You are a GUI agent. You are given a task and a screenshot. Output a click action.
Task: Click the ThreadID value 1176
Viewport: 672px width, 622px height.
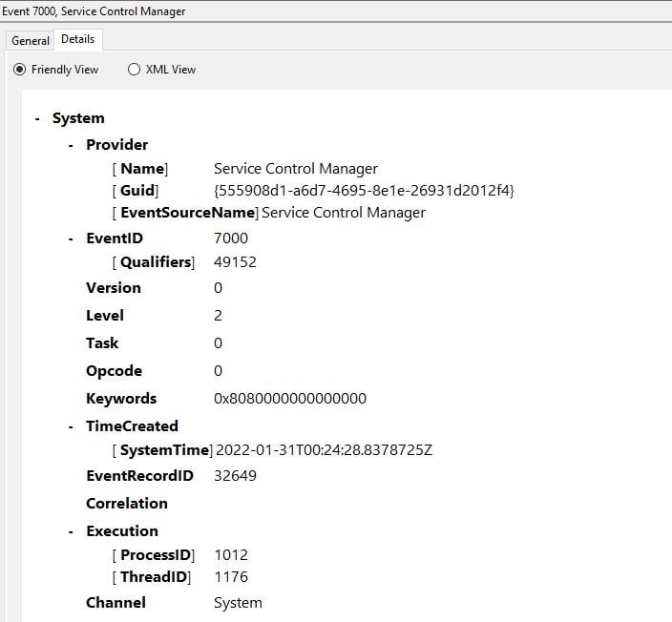click(x=231, y=577)
